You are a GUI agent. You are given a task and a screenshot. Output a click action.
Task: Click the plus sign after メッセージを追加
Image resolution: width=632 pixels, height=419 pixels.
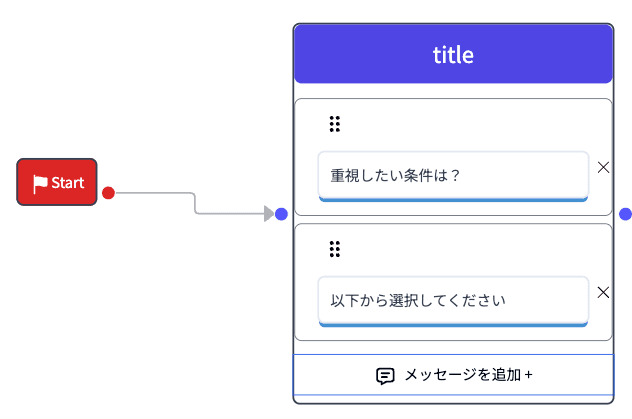click(x=528, y=376)
